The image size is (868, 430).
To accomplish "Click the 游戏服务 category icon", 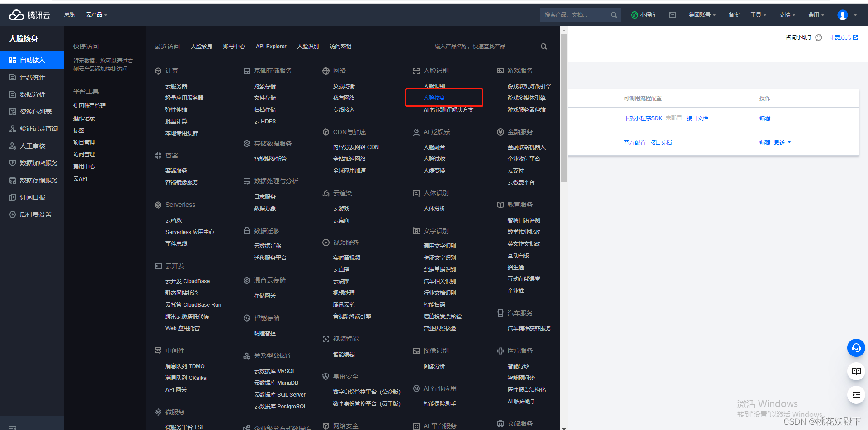I will [500, 71].
